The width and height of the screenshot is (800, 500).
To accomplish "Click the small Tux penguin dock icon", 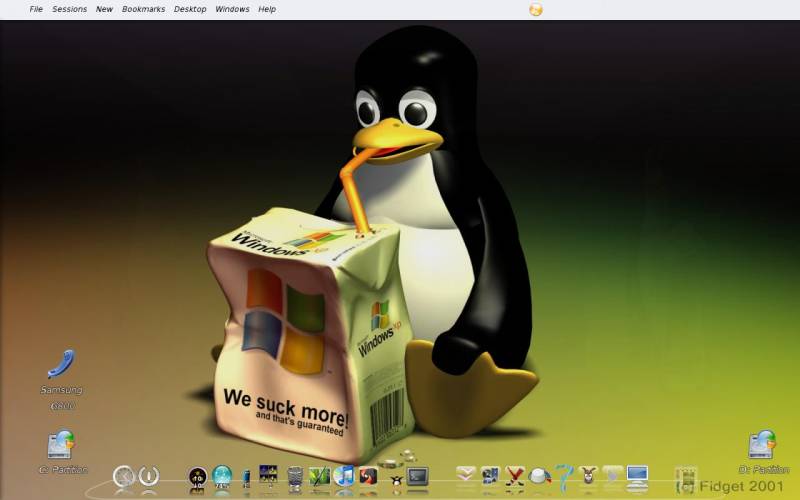I will click(x=395, y=480).
